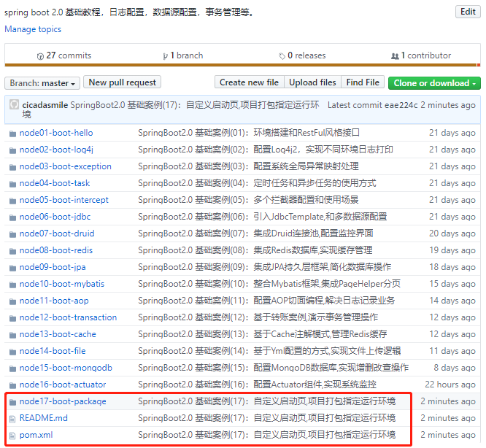View the 27 commits tab

[x=64, y=55]
